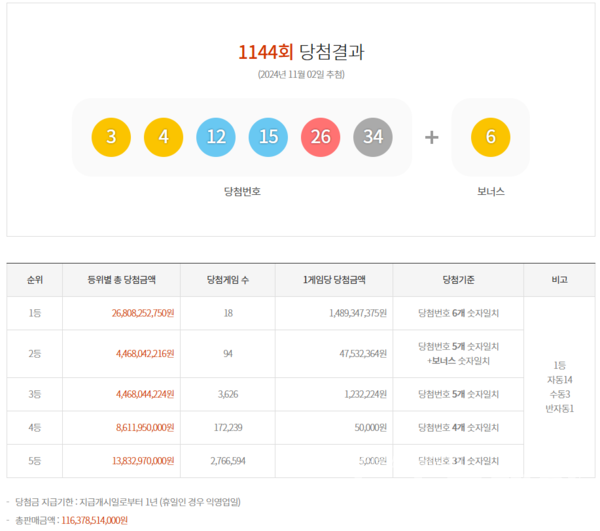Click the 1게임당 당첨금액 column header

[334, 280]
